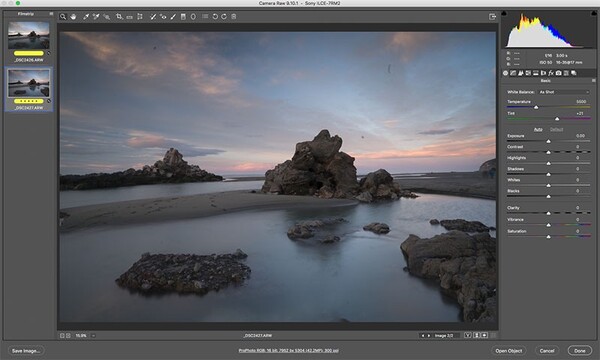The image size is (600, 360).
Task: Select the White Balance eyedropper tool
Action: click(86, 17)
